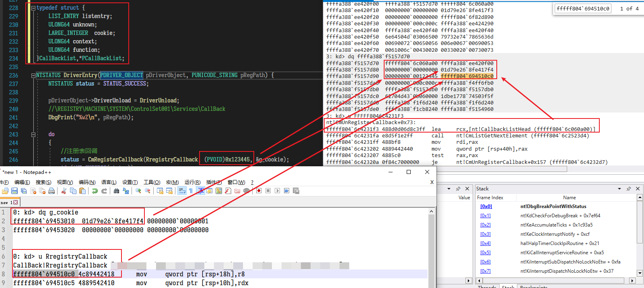Click the green Undo arrow in Notepad++
Image resolution: width=644 pixels, height=288 pixels.
(95, 191)
